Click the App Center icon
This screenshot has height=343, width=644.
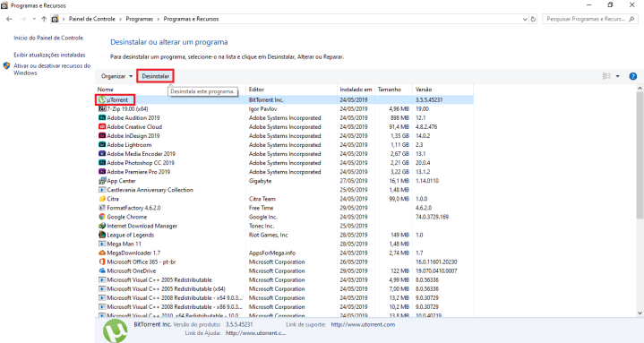[x=102, y=181]
